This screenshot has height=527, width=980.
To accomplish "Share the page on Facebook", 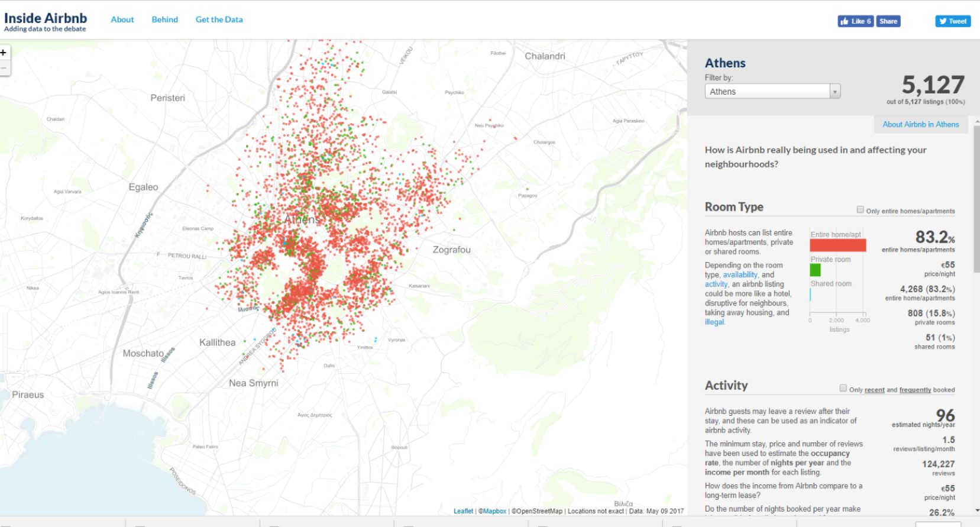I will 888,21.
